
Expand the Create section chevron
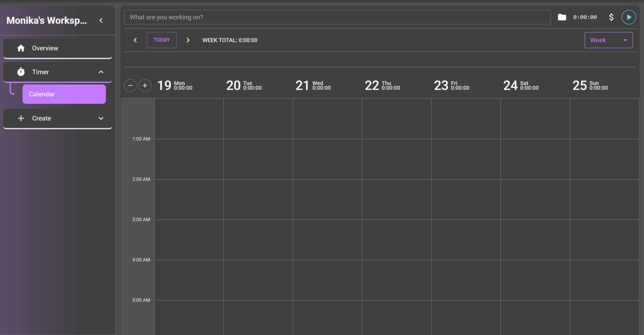point(101,119)
